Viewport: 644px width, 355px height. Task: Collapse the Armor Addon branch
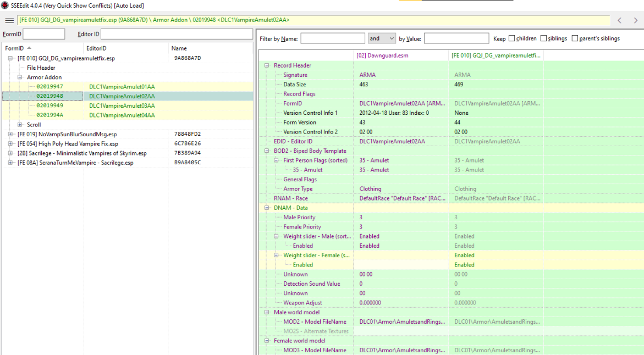[20, 77]
